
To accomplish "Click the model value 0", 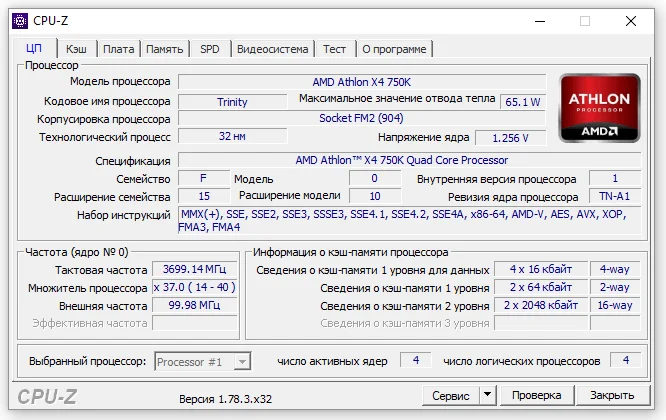I will pos(375,178).
